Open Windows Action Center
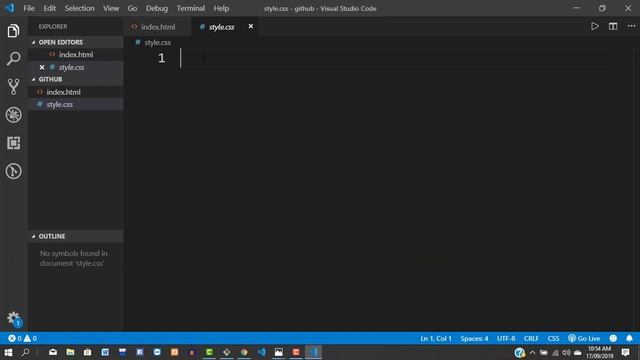The height and width of the screenshot is (360, 640). point(625,352)
